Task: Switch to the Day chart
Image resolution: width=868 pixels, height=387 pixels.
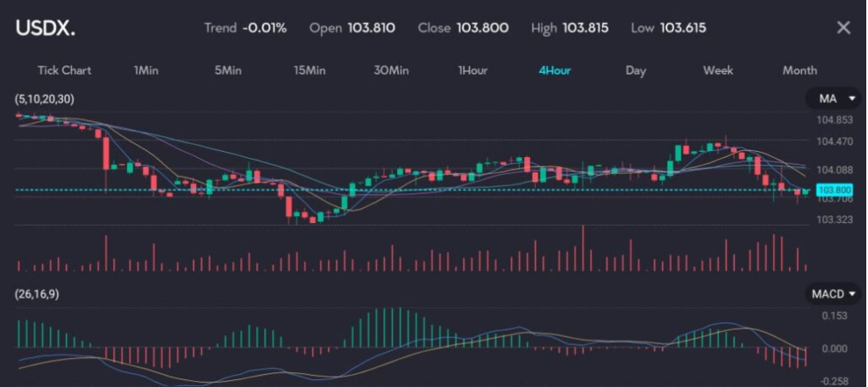Action: pyautogui.click(x=636, y=70)
